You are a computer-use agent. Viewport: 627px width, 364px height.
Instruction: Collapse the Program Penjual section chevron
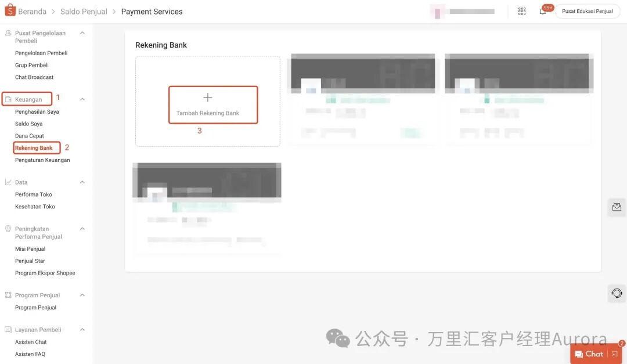(83, 295)
